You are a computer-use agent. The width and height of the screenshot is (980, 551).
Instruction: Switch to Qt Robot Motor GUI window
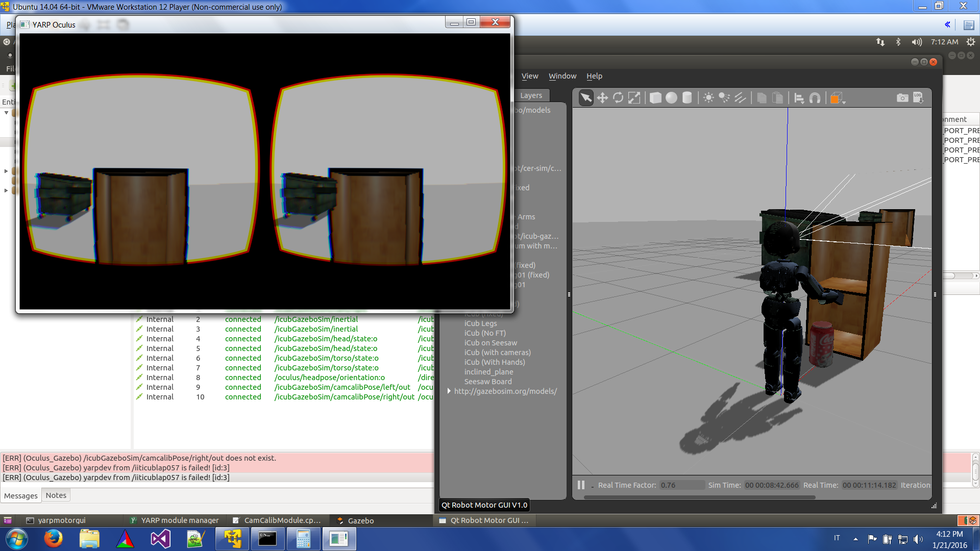(x=484, y=520)
